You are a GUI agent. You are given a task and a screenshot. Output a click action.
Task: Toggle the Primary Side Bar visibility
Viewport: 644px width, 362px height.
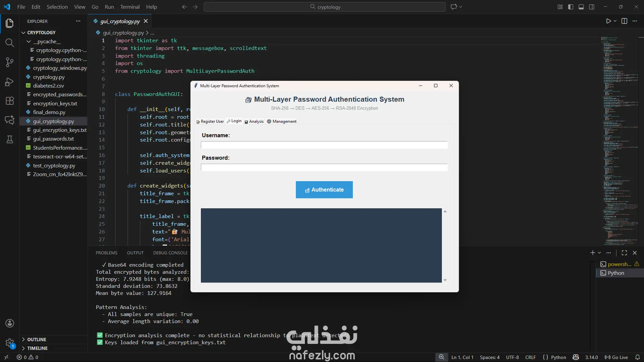(571, 7)
